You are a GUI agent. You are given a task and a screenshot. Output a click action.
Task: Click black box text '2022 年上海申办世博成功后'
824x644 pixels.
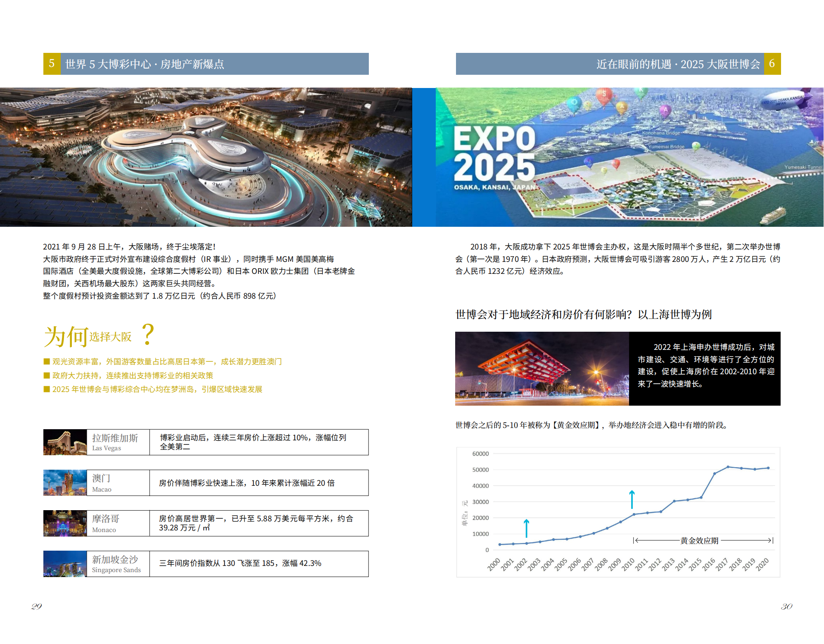[706, 365]
